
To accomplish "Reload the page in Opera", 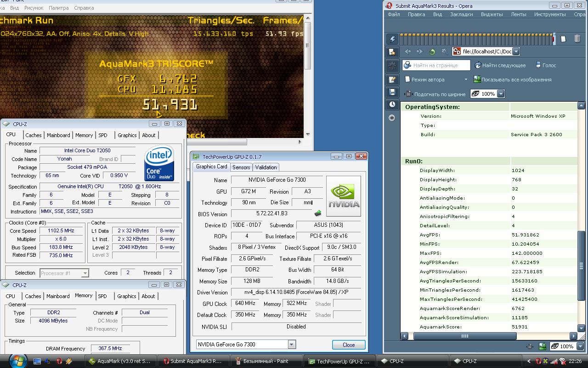I will point(432,52).
